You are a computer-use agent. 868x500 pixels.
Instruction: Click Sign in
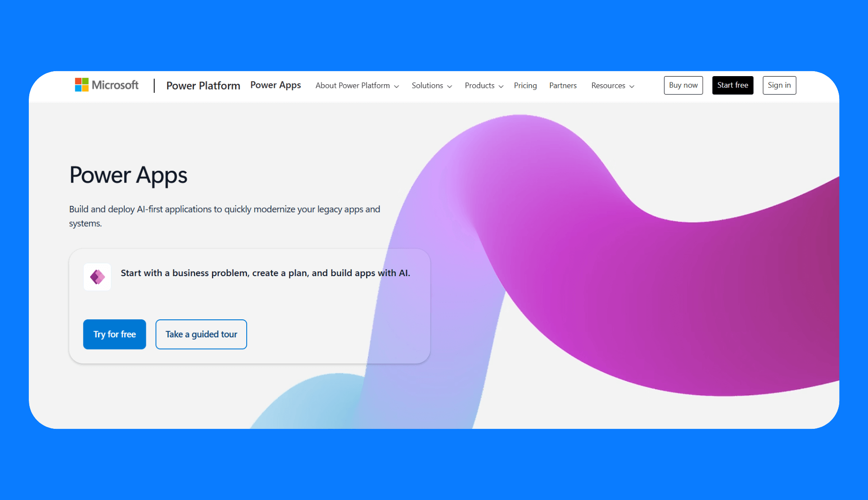point(779,85)
